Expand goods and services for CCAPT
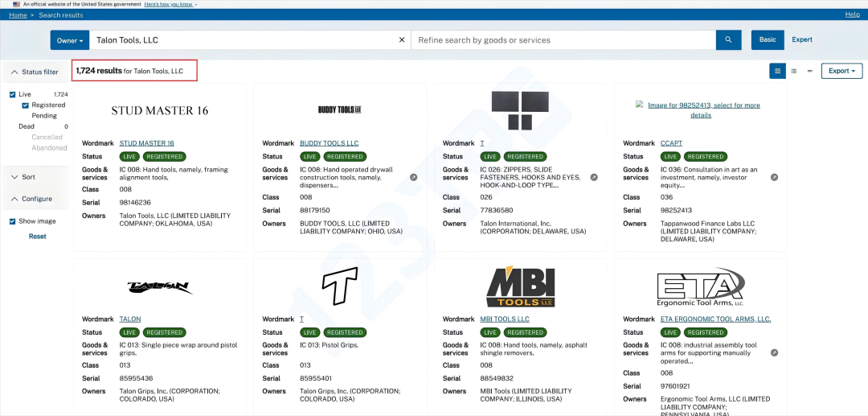The width and height of the screenshot is (868, 416). coord(775,177)
